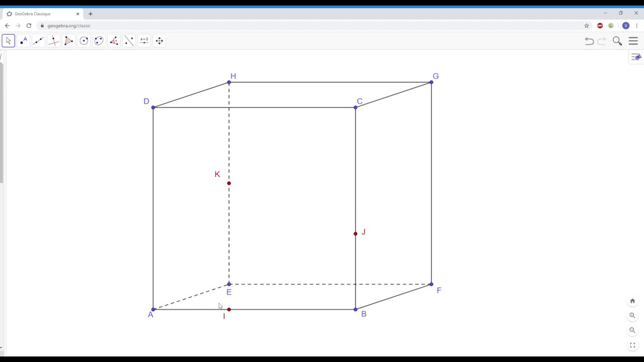Screen dimensions: 644x362
Task: Click red point K on edge EH
Action: (x=229, y=183)
